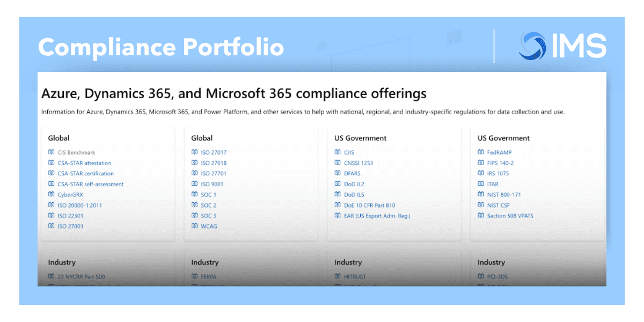The image size is (644, 322).
Task: Click the book icon beside CJIS
Action: click(x=338, y=152)
